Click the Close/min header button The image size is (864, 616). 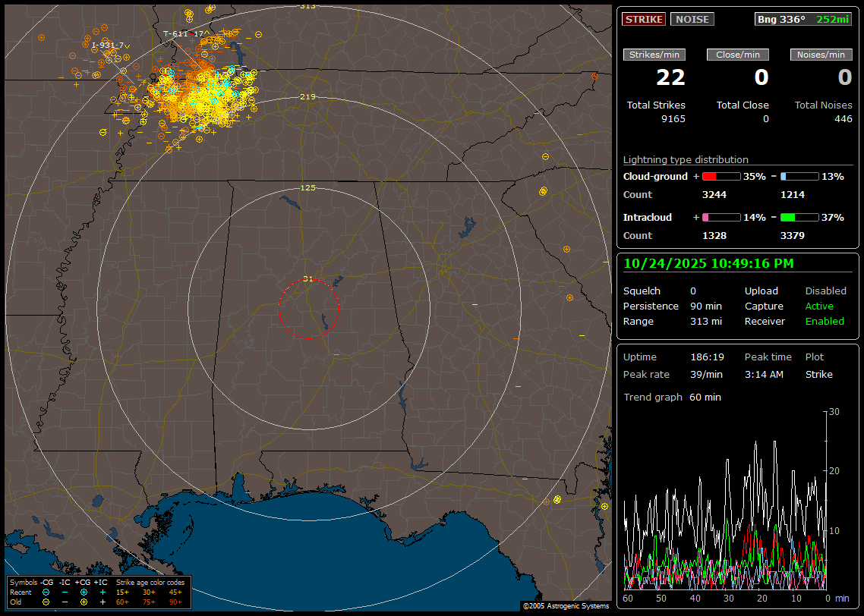click(x=738, y=55)
